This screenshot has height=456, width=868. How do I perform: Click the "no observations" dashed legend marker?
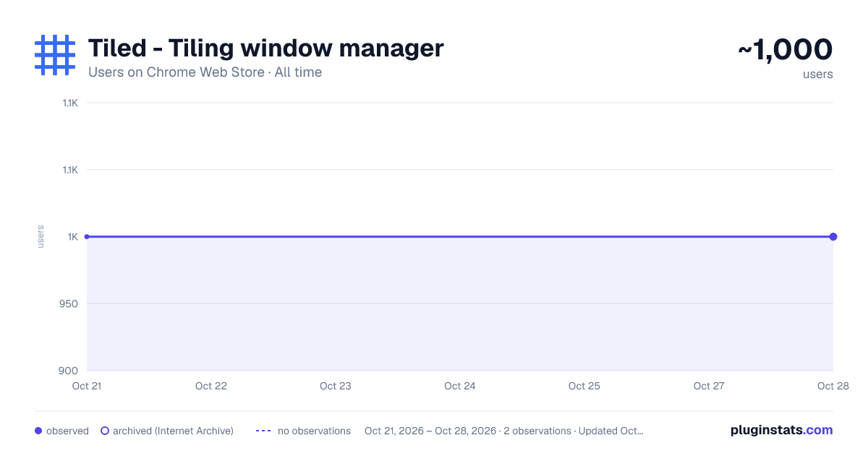coord(263,431)
